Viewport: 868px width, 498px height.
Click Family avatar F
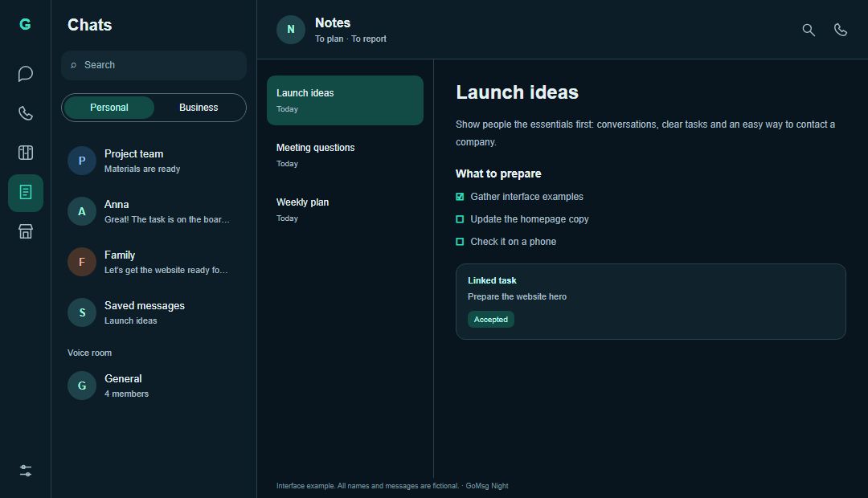point(82,262)
